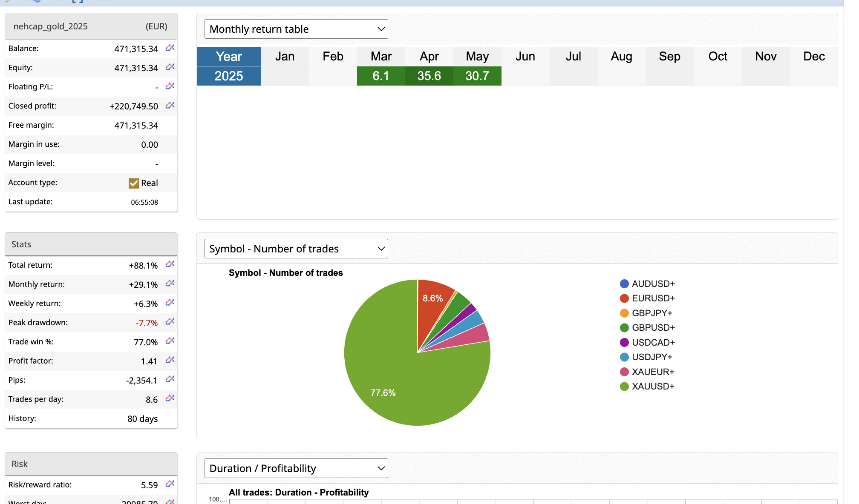Expand Symbol - Number of trades dropdown
859x504 pixels.
click(296, 249)
